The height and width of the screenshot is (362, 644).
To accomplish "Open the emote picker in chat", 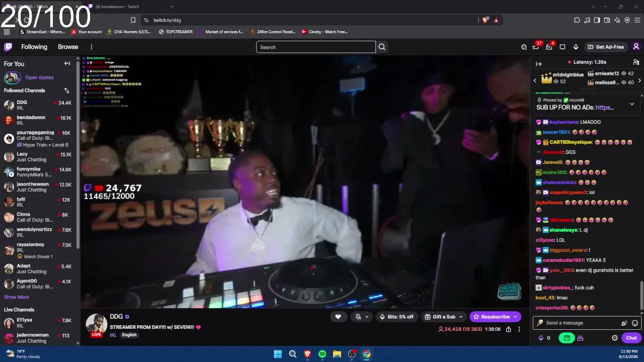I will (635, 323).
